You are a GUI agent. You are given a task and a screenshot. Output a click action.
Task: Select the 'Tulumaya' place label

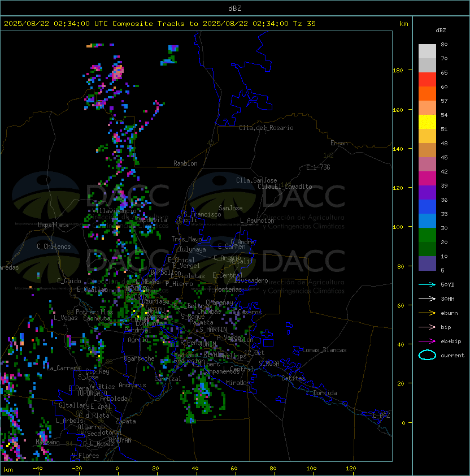pyautogui.click(x=193, y=249)
